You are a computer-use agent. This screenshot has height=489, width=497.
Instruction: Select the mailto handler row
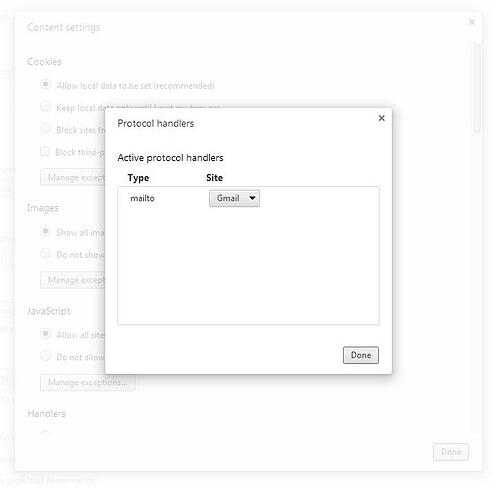(248, 198)
